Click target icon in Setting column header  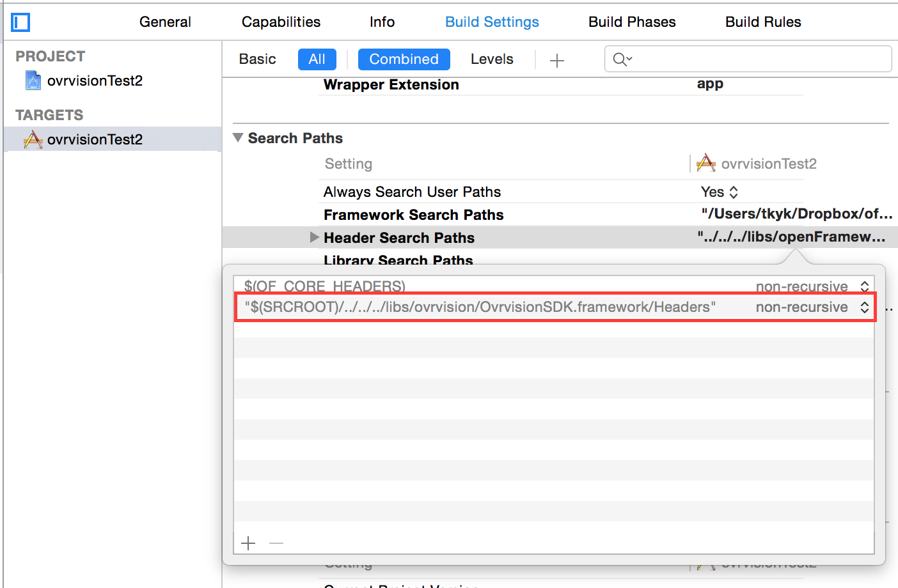(x=706, y=164)
